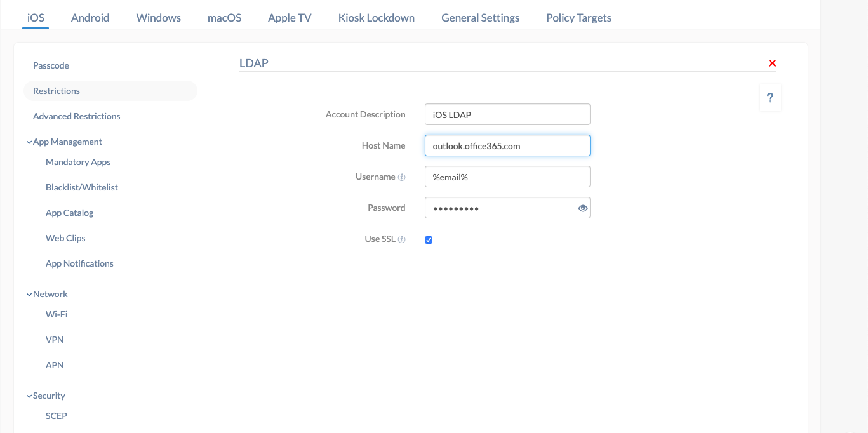
Task: Collapse the App Management section
Action: pyautogui.click(x=29, y=142)
